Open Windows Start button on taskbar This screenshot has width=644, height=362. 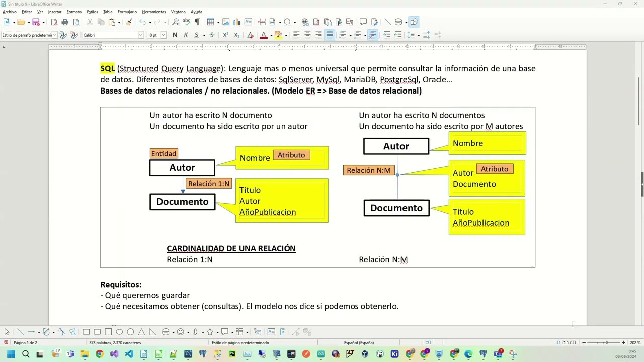pyautogui.click(x=11, y=354)
